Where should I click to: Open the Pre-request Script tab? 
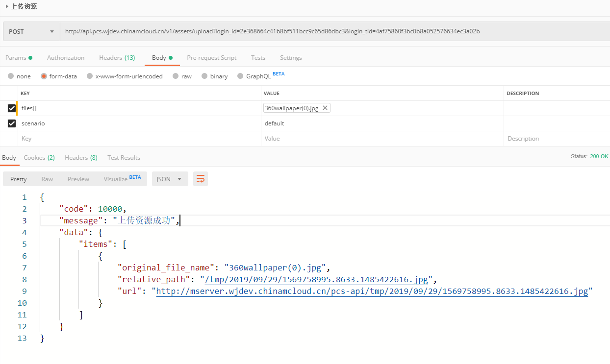click(x=211, y=58)
